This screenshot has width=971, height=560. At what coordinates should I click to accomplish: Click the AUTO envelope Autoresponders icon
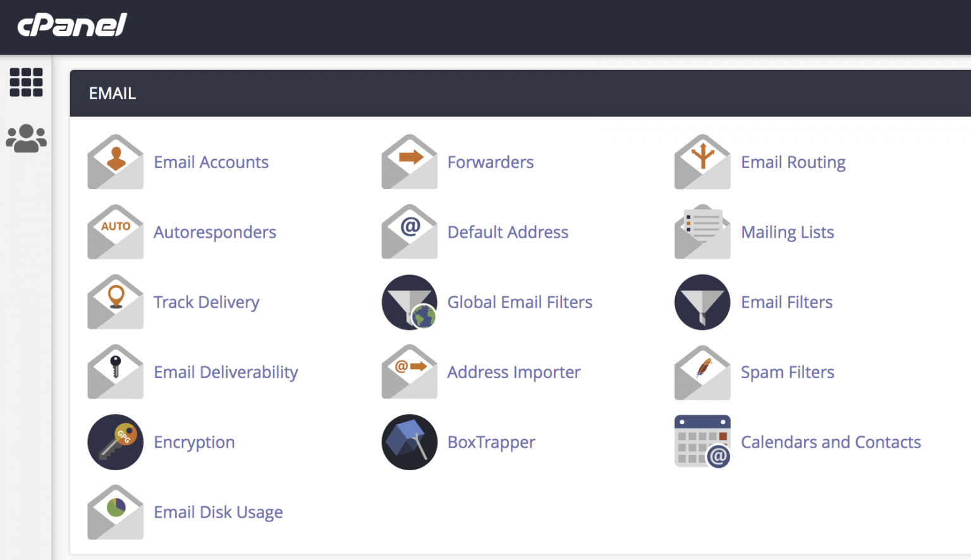pyautogui.click(x=115, y=232)
